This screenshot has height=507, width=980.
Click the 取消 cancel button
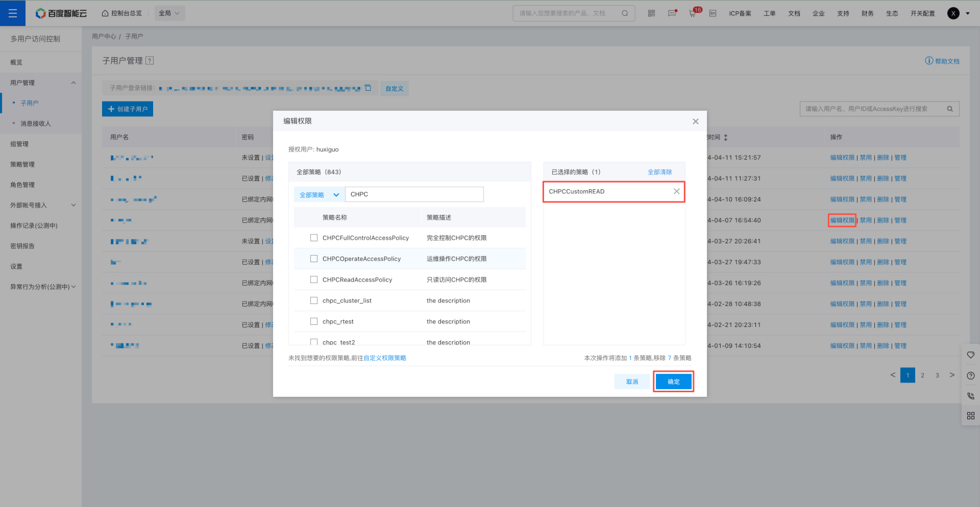[x=632, y=382]
